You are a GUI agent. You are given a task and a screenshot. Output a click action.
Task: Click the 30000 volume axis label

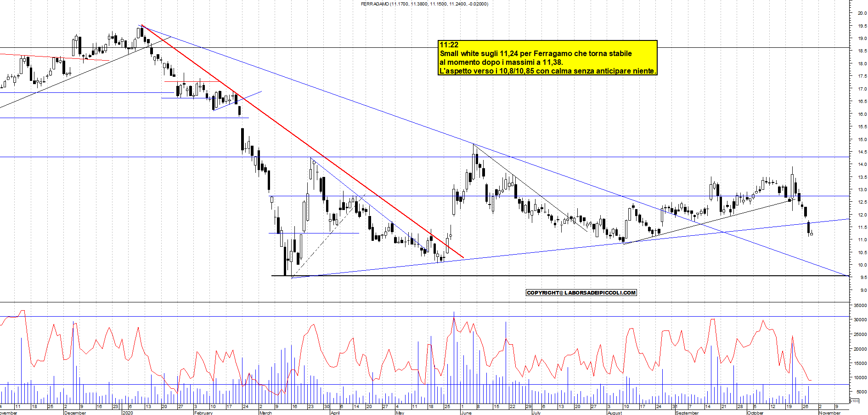(x=861, y=320)
